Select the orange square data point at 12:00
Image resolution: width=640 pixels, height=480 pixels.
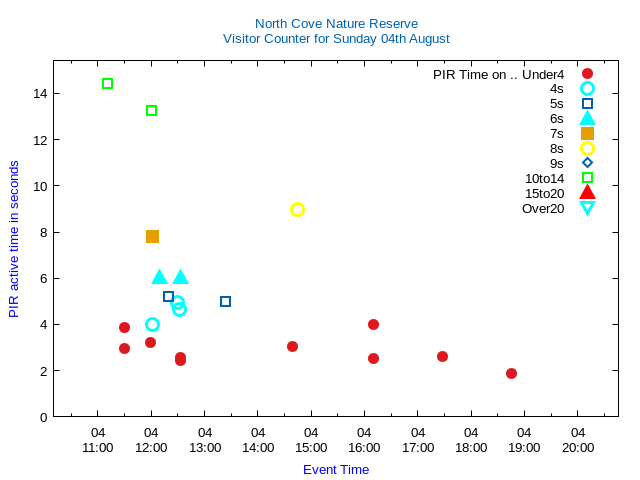(x=152, y=237)
